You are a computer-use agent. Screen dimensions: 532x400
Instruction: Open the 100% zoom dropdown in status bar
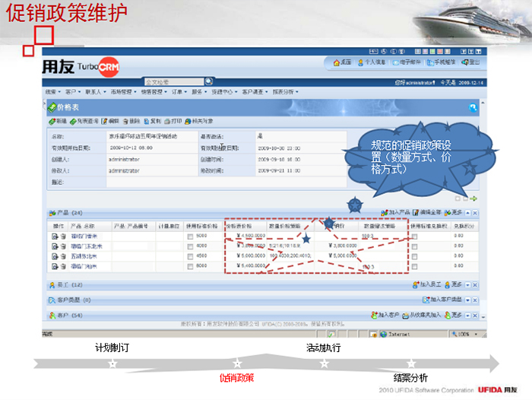point(476,334)
